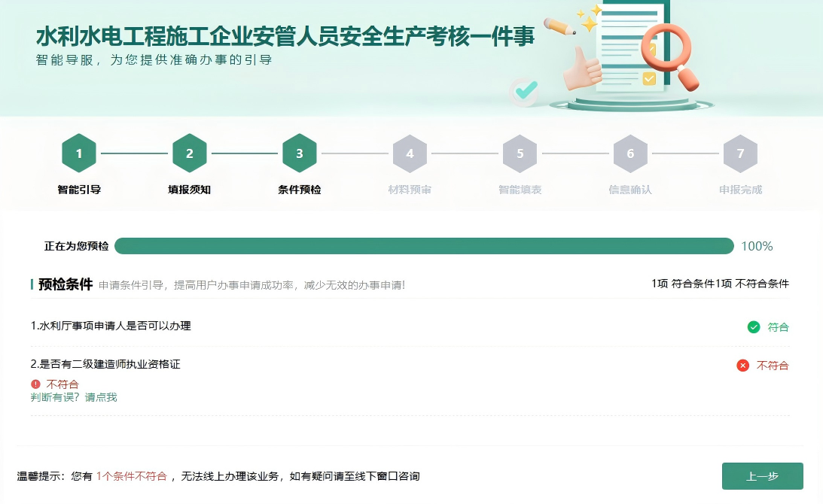This screenshot has width=823, height=504.
Task: Select step 5 hexagon 智能填表
Action: [x=520, y=153]
